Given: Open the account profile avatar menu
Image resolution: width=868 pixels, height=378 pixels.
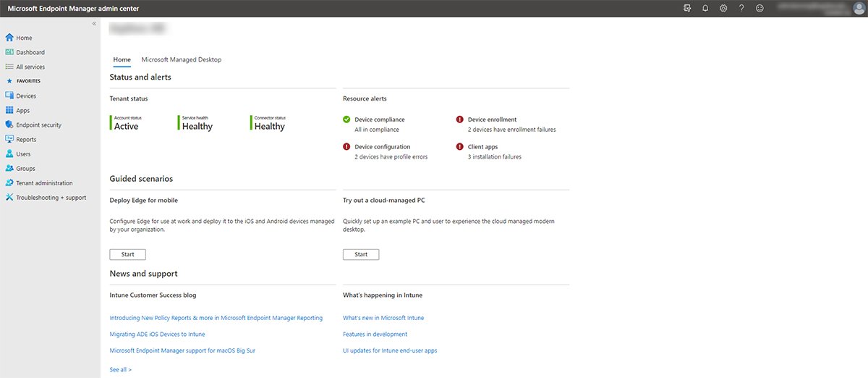Looking at the screenshot, I should coord(858,8).
